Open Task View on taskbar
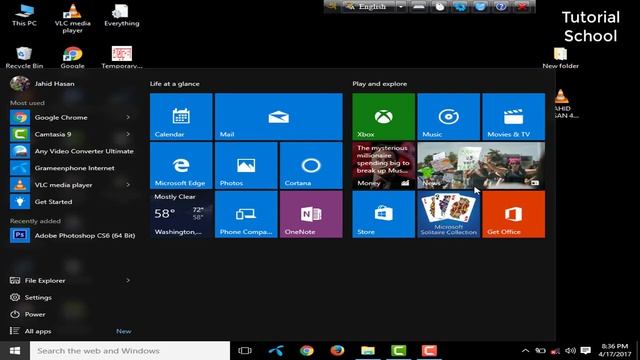Screen dimensions: 640x360 tap(245, 351)
